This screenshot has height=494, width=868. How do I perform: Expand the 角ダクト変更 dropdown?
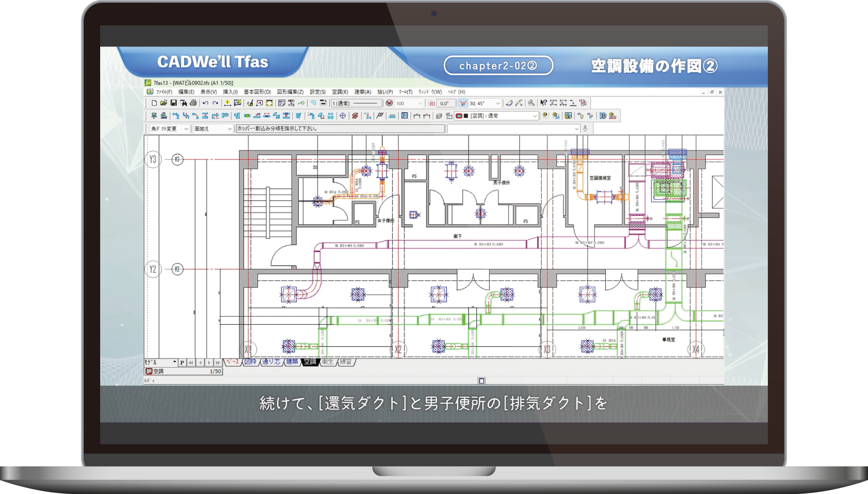pyautogui.click(x=186, y=129)
